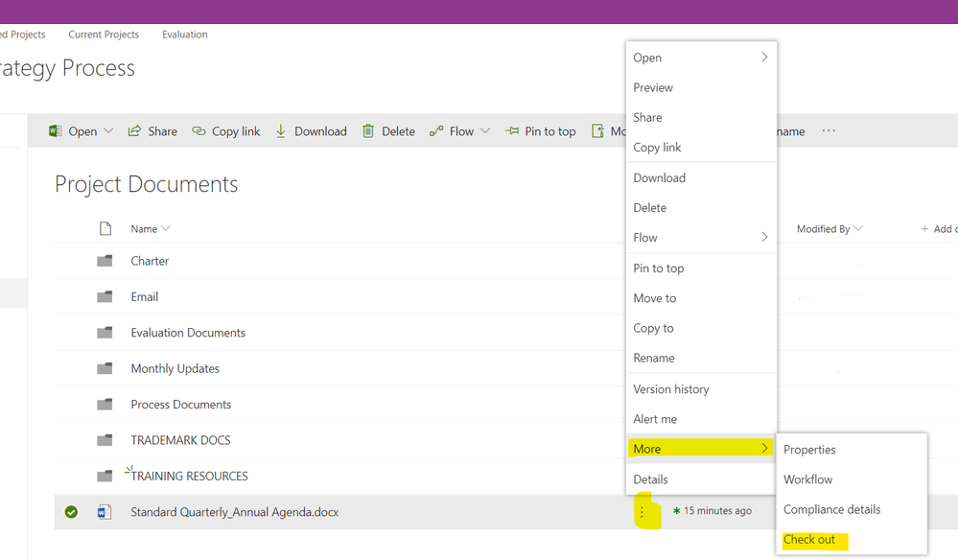Select Move to in the context menu
Viewport: 958px width, 560px height.
[x=654, y=298]
